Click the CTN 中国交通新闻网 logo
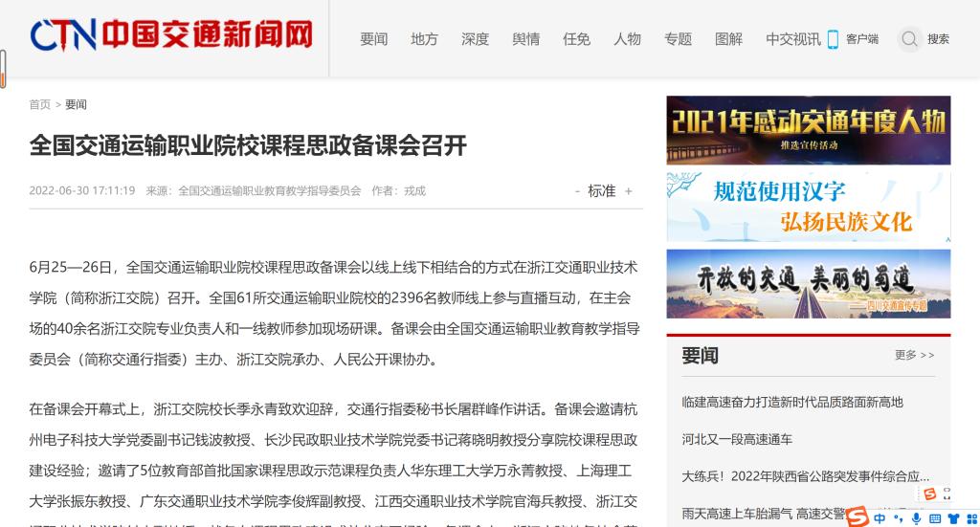Screen dimensions: 980x527 tap(171, 36)
